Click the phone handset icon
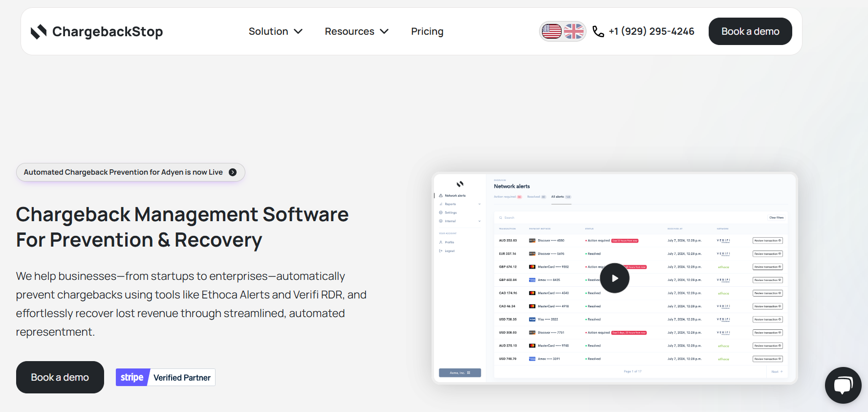868x412 pixels. point(598,31)
